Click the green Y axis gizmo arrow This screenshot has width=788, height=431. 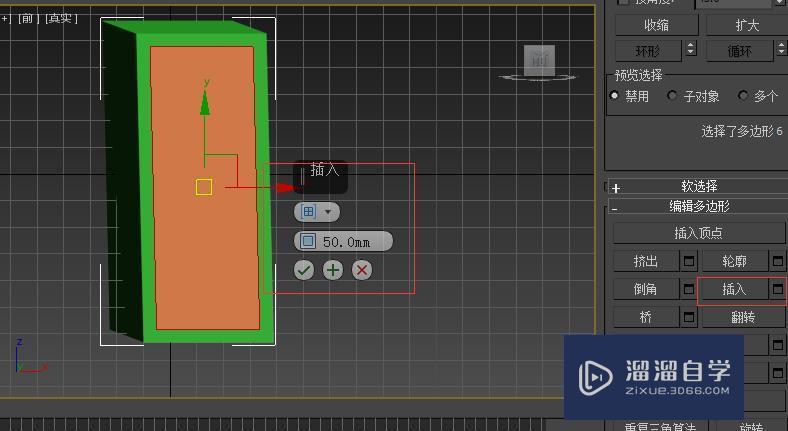tap(205, 102)
